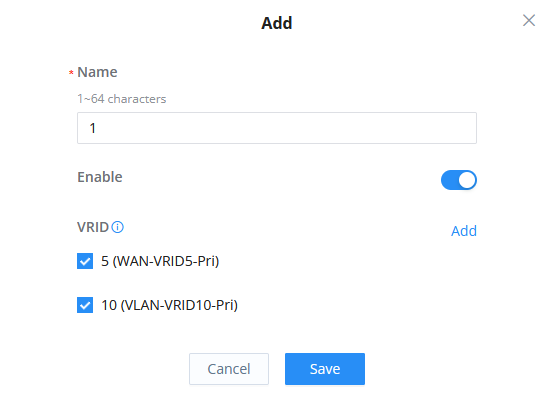Click the "5 (WAN-VRID5-Pri)" label text
The height and width of the screenshot is (401, 550).
[x=160, y=261]
